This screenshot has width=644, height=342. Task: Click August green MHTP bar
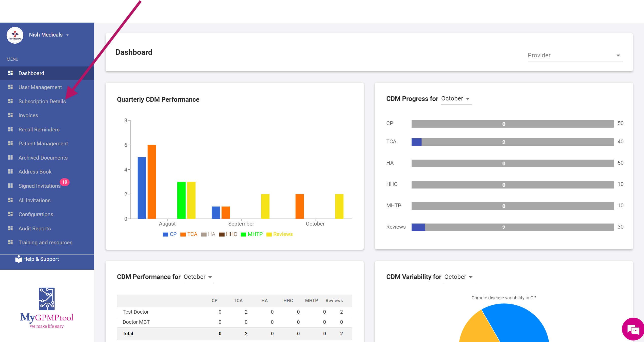coord(181,200)
